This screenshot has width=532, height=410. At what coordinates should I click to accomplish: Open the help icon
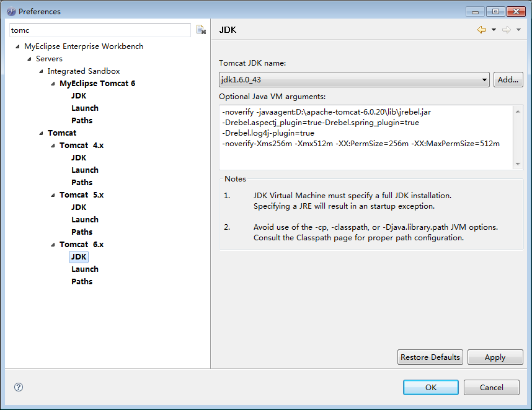tap(19, 387)
